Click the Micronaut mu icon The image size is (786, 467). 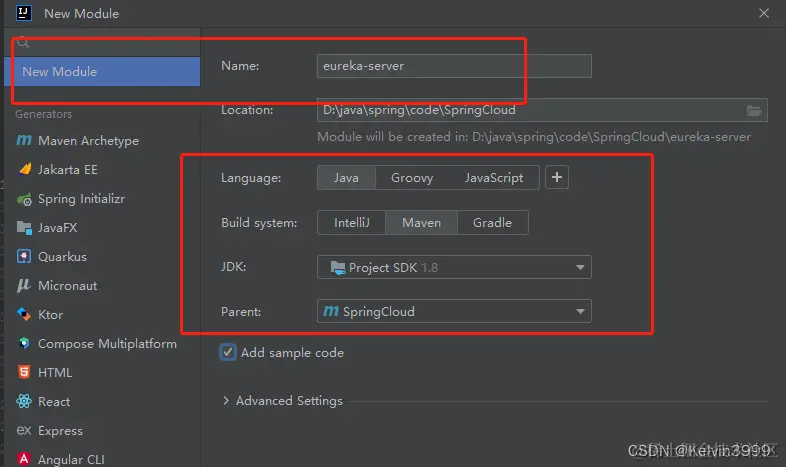[x=23, y=286]
